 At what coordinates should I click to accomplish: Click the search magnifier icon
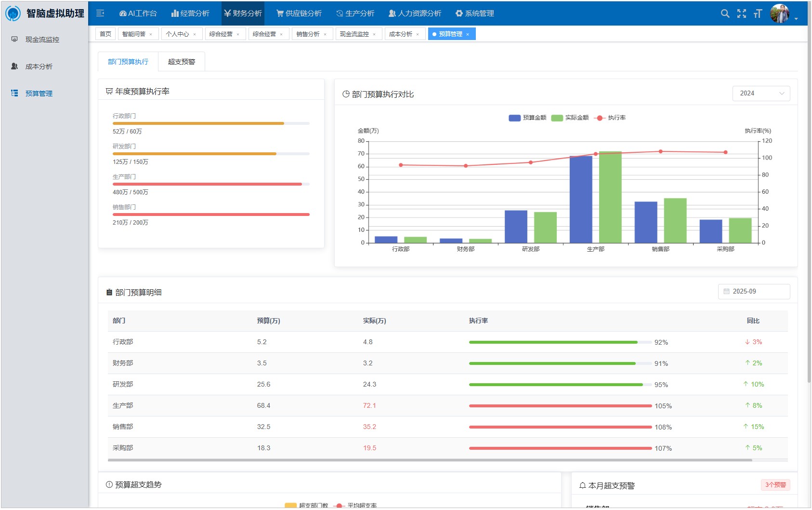[725, 13]
